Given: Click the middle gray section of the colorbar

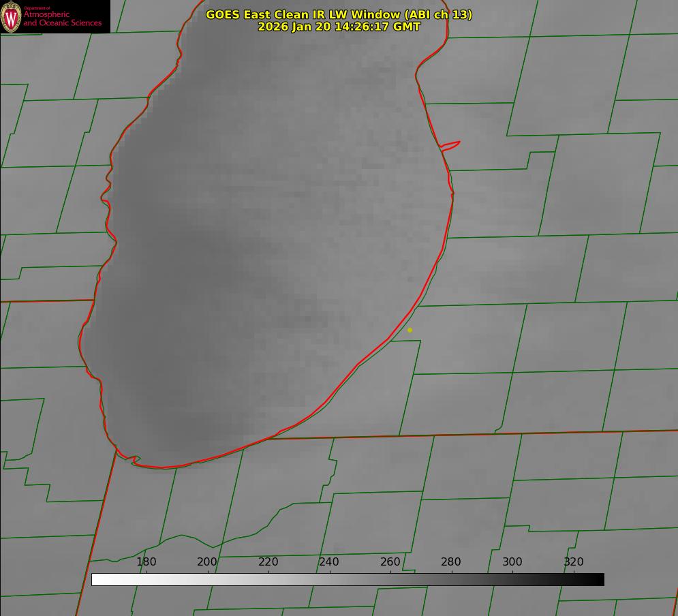Looking at the screenshot, I should (348, 579).
